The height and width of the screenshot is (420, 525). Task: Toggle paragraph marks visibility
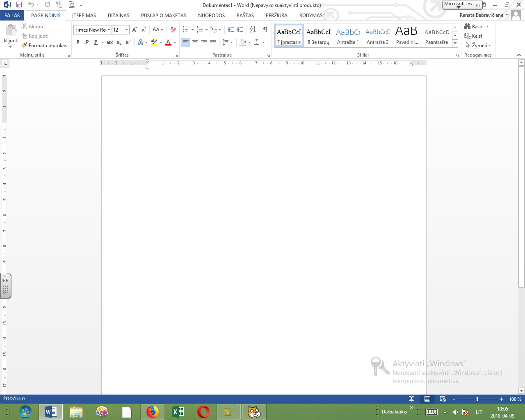[x=265, y=30]
